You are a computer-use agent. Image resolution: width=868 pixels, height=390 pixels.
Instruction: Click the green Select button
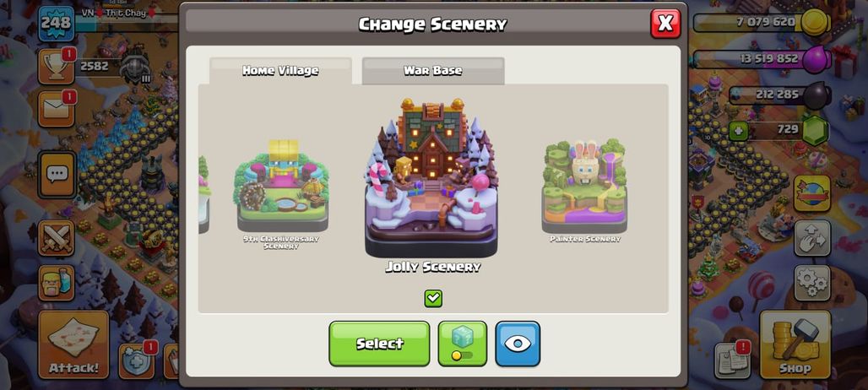click(x=379, y=344)
